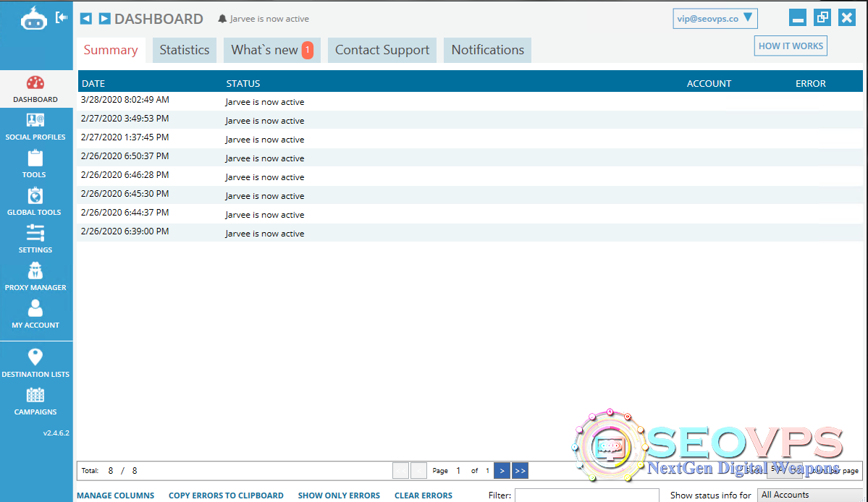Screen dimensions: 868x502
Task: Select row dated 2/26/2020 6:45:30 PM
Action: click(x=470, y=195)
